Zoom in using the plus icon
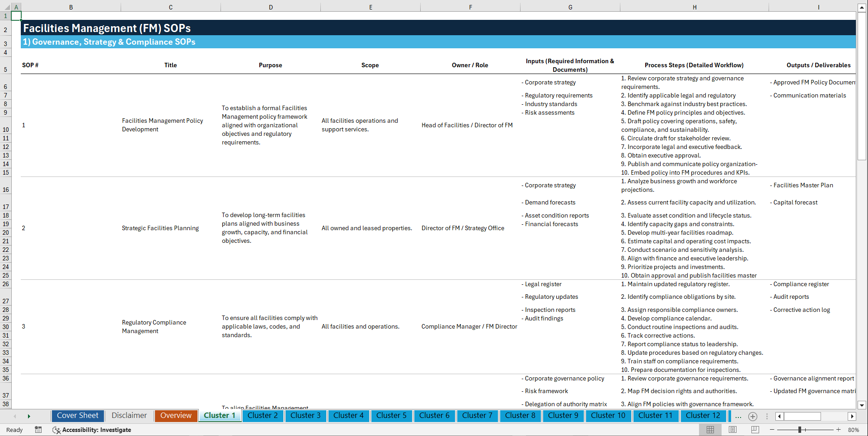The width and height of the screenshot is (868, 436). [839, 430]
